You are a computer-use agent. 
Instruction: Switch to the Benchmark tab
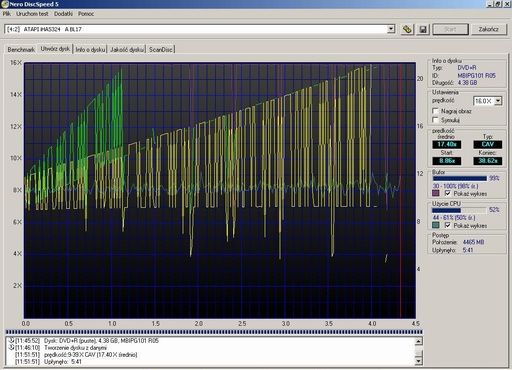(x=21, y=50)
